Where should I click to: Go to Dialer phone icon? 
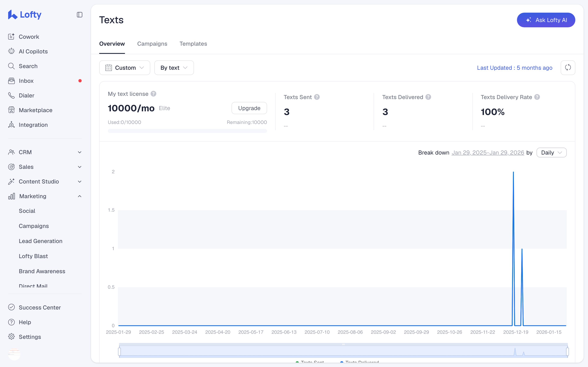[x=11, y=95]
